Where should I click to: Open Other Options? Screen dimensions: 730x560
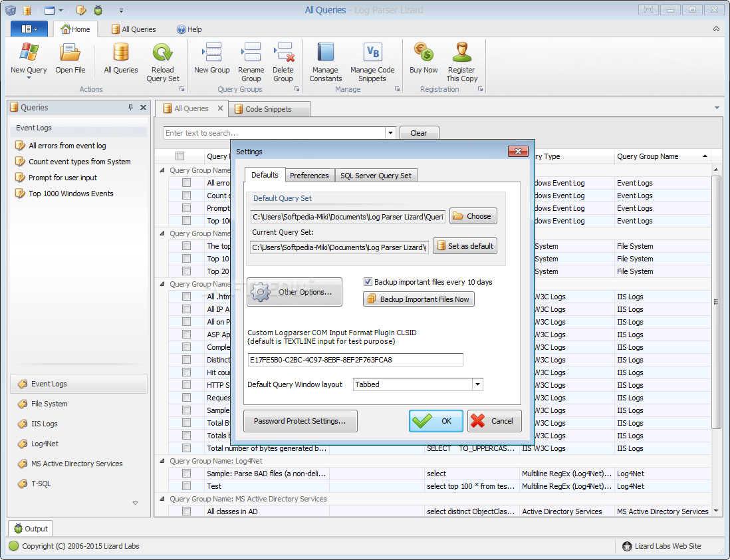295,292
